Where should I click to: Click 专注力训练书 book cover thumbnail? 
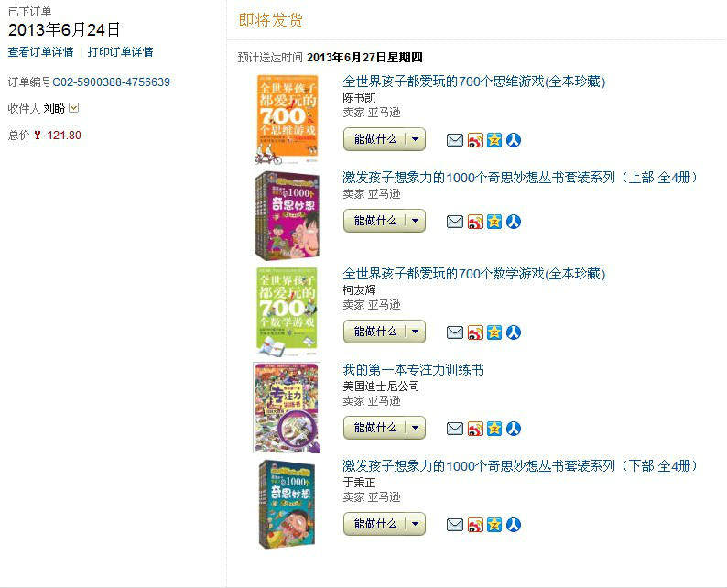(286, 408)
